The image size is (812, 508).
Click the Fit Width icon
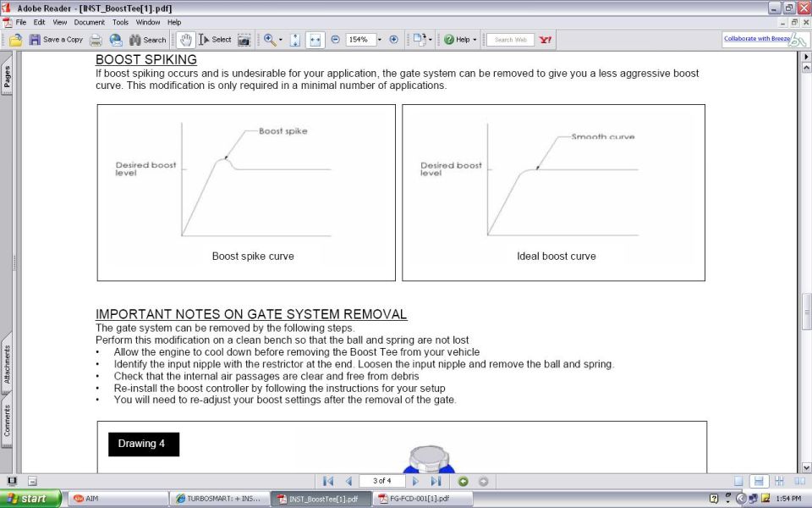pos(315,40)
